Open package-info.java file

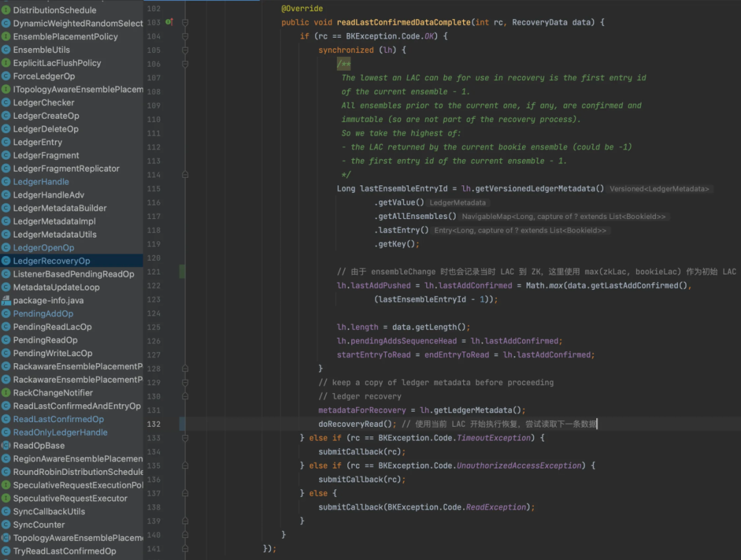[48, 301]
